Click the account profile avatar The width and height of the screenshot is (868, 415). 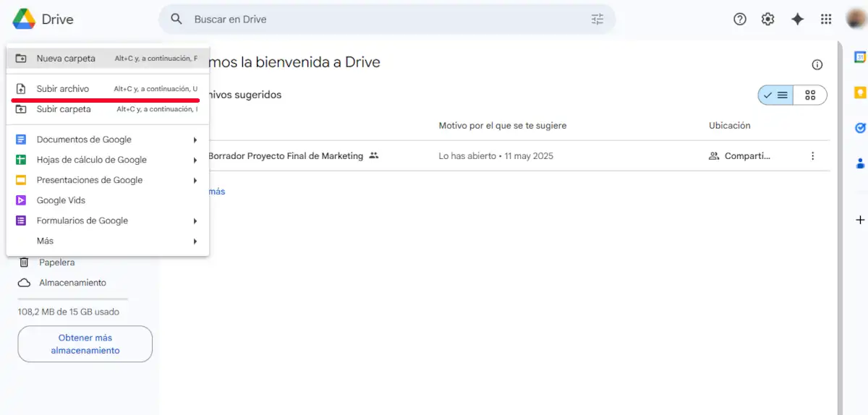(856, 20)
